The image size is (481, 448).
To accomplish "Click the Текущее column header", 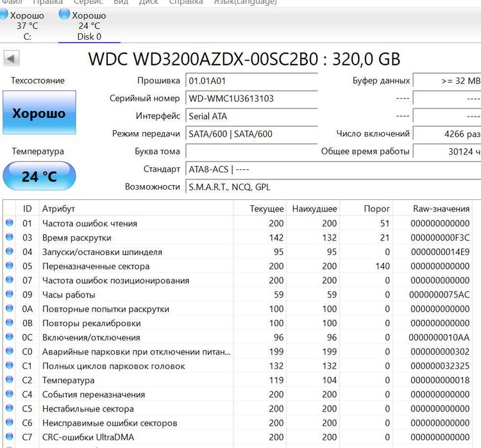I will point(260,209).
